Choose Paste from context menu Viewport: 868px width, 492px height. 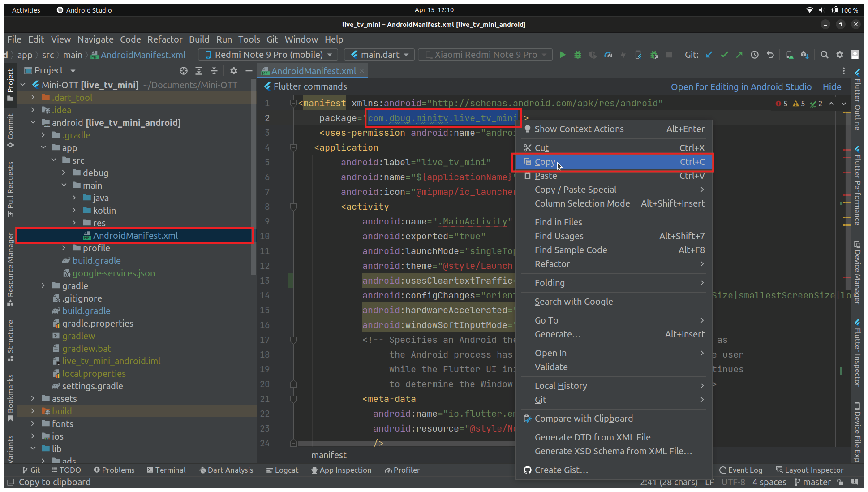coord(613,176)
